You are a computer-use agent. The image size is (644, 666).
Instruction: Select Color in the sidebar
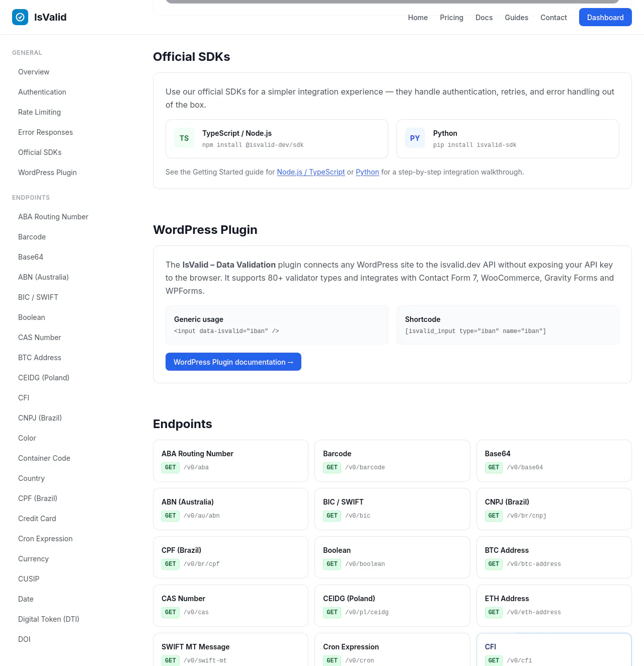tap(27, 438)
